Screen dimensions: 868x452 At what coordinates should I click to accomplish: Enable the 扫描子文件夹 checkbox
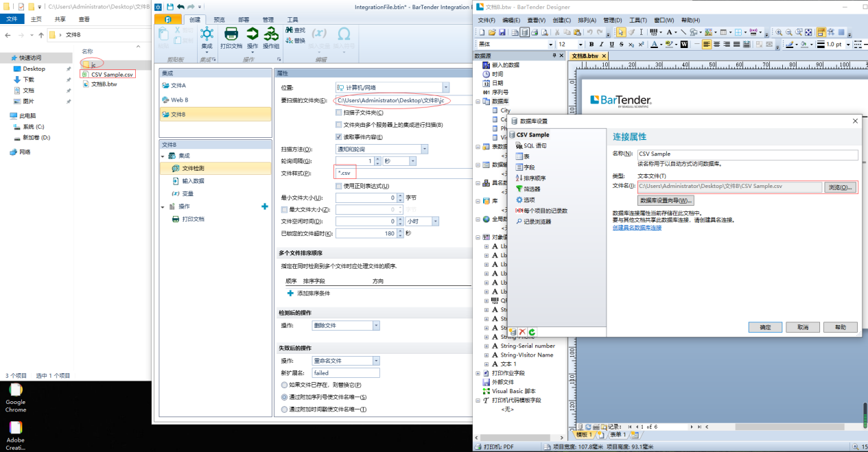338,112
